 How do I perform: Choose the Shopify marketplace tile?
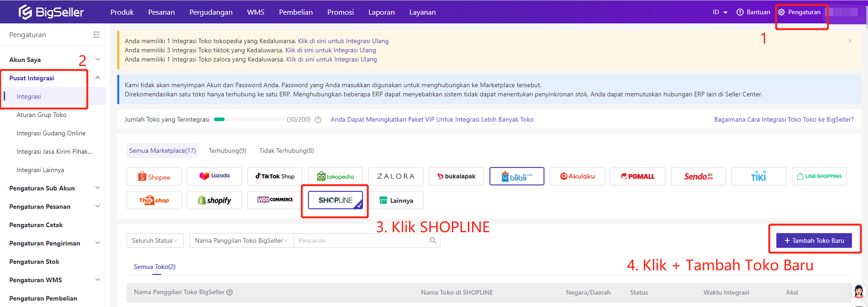(x=214, y=201)
